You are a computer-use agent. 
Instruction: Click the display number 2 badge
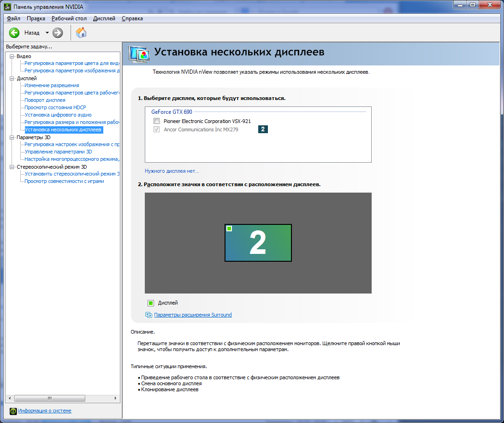click(263, 129)
